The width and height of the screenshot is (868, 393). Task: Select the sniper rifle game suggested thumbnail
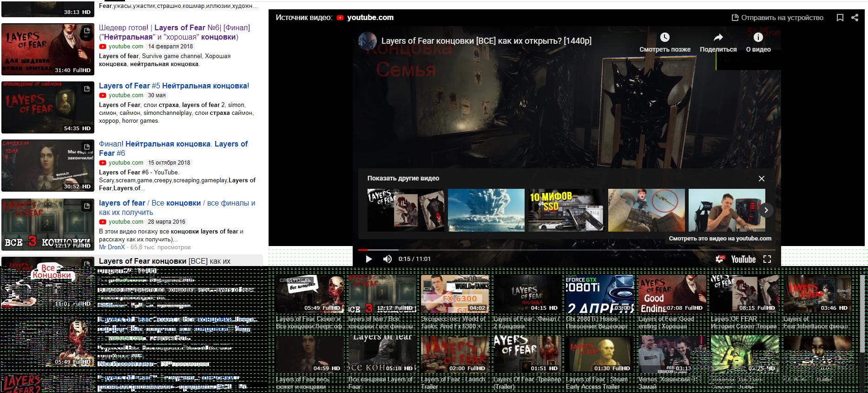point(646,210)
